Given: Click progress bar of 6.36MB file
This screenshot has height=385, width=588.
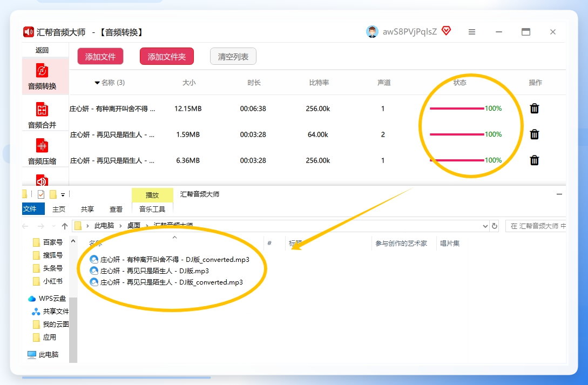Looking at the screenshot, I should pyautogui.click(x=457, y=160).
